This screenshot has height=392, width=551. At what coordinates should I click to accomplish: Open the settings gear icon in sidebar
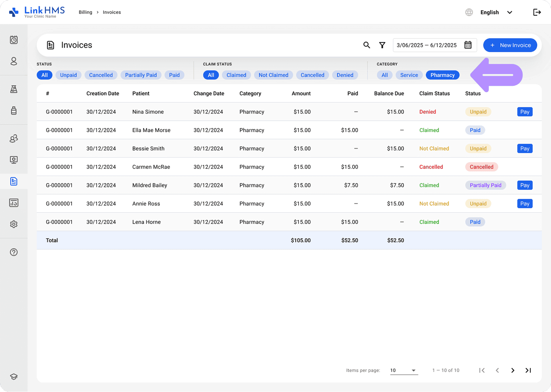click(x=14, y=224)
